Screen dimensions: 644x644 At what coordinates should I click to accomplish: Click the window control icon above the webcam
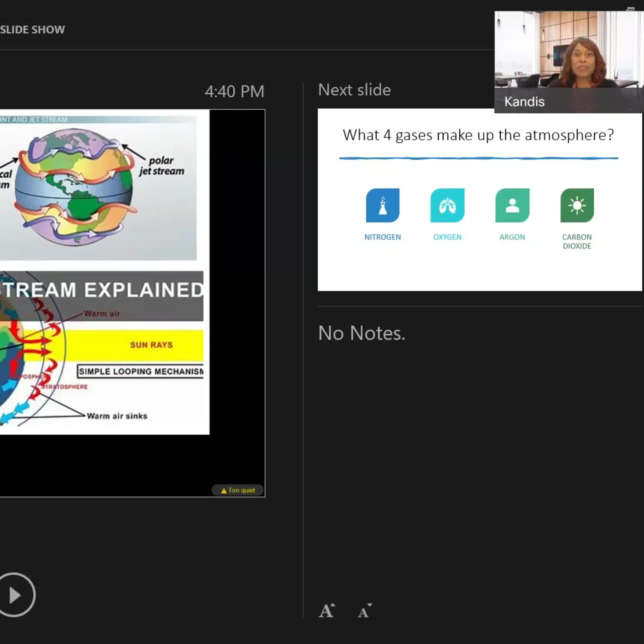tap(630, 9)
